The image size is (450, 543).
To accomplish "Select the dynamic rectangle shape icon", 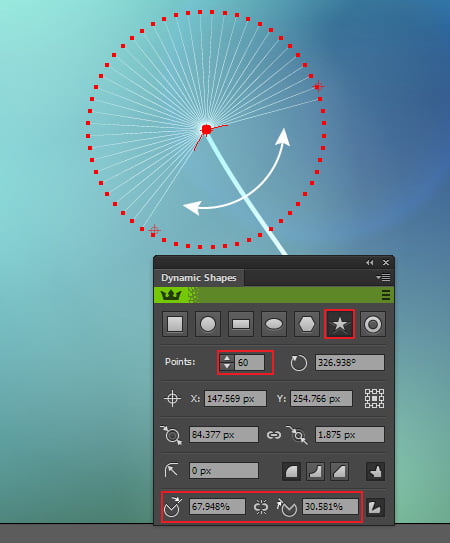I will [241, 324].
